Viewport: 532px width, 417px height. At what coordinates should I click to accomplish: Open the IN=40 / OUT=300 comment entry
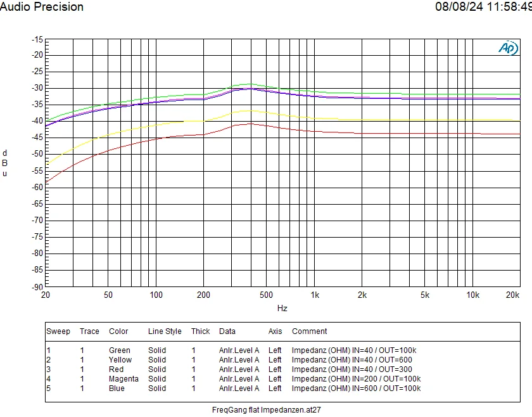pyautogui.click(x=351, y=369)
